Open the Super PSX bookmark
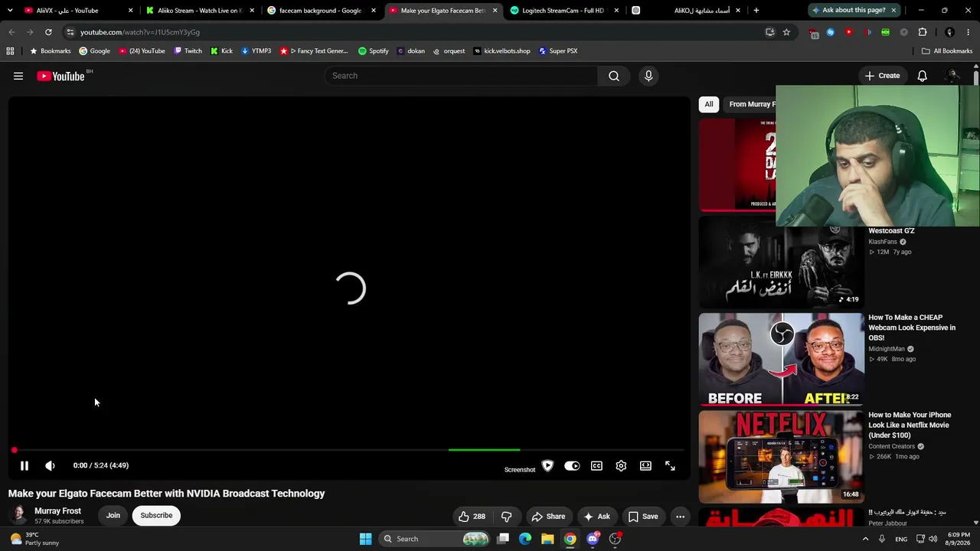This screenshot has width=980, height=551. click(x=557, y=51)
